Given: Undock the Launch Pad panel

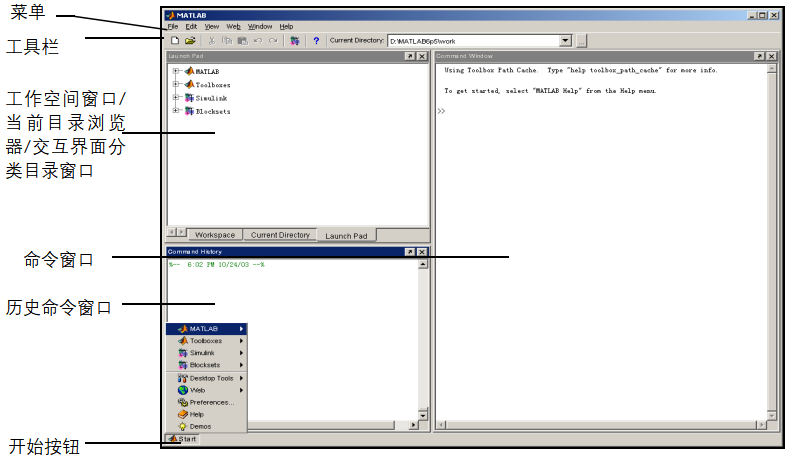Looking at the screenshot, I should point(410,56).
